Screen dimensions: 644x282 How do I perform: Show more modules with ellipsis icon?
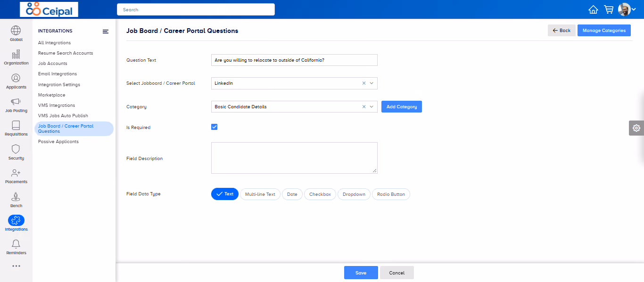coord(16,266)
